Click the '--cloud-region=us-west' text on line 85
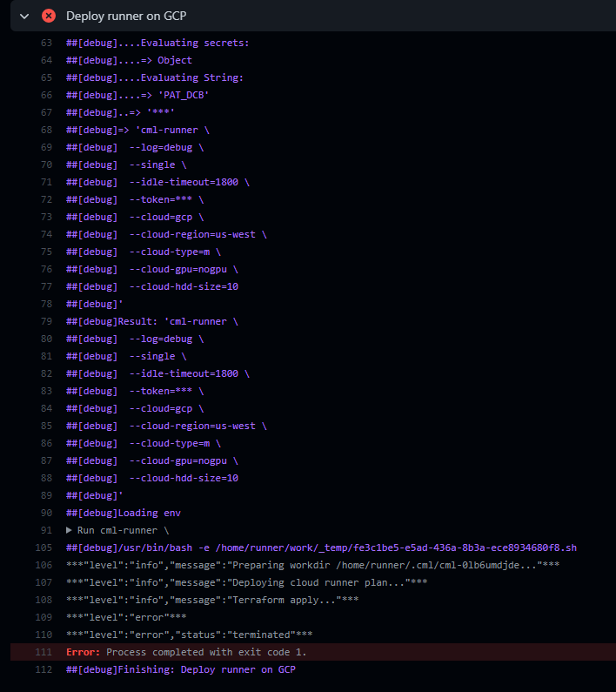Image resolution: width=616 pixels, height=692 pixels. (192, 426)
